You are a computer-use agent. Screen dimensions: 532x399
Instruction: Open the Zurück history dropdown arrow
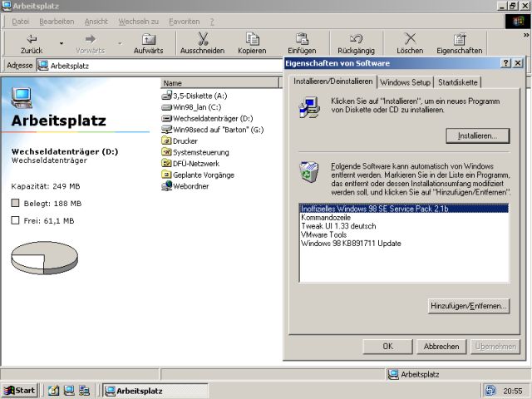62,44
